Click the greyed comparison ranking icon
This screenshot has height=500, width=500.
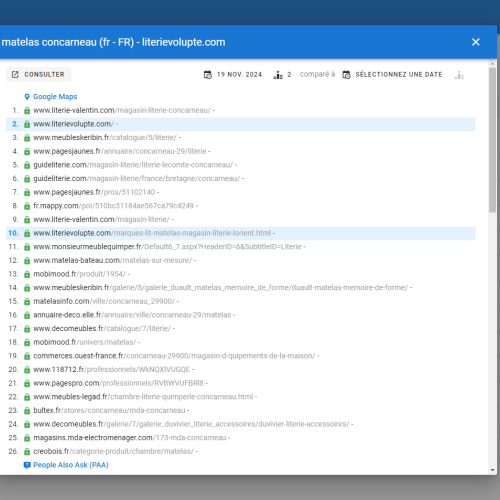(x=459, y=75)
